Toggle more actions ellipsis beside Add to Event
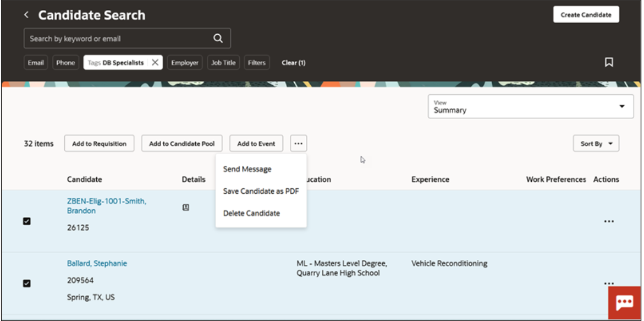644x321 pixels. [x=299, y=144]
